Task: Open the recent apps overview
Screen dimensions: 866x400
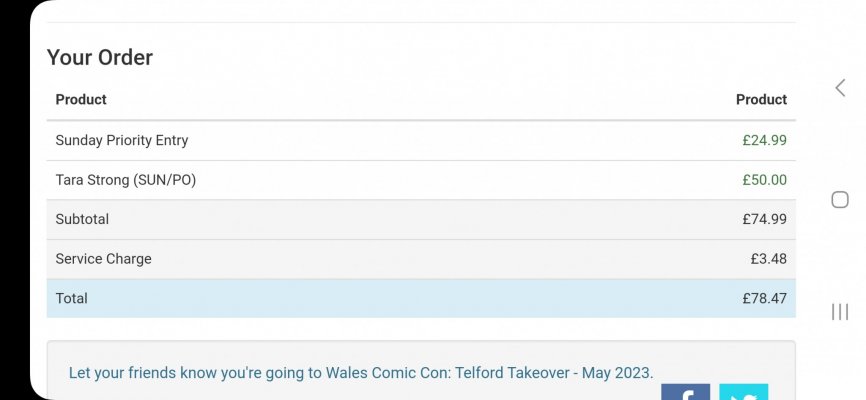Action: click(840, 313)
